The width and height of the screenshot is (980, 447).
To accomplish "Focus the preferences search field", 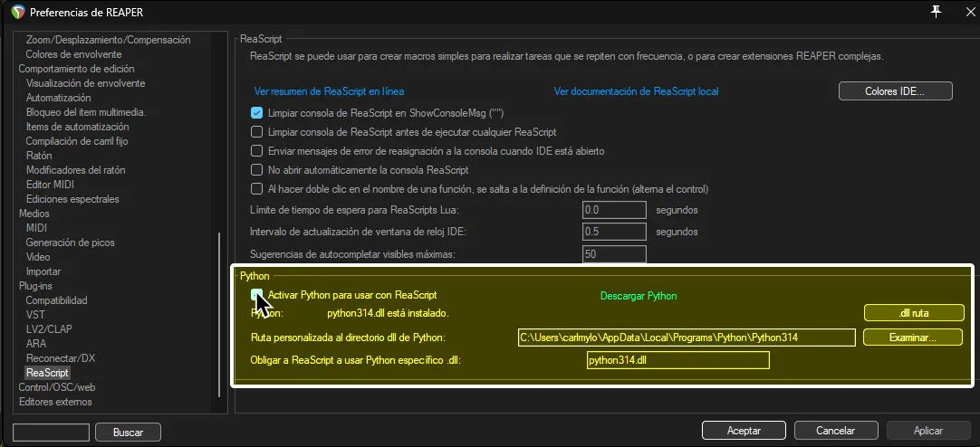I will 52,432.
